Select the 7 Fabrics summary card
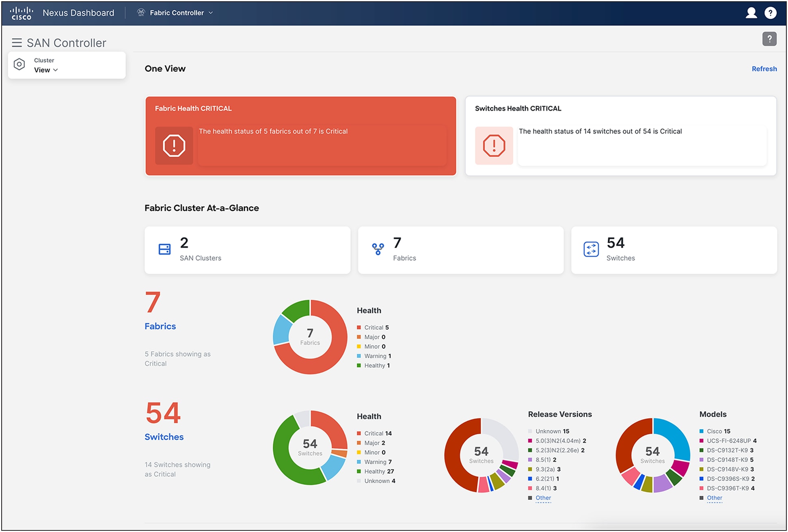 coord(461,250)
